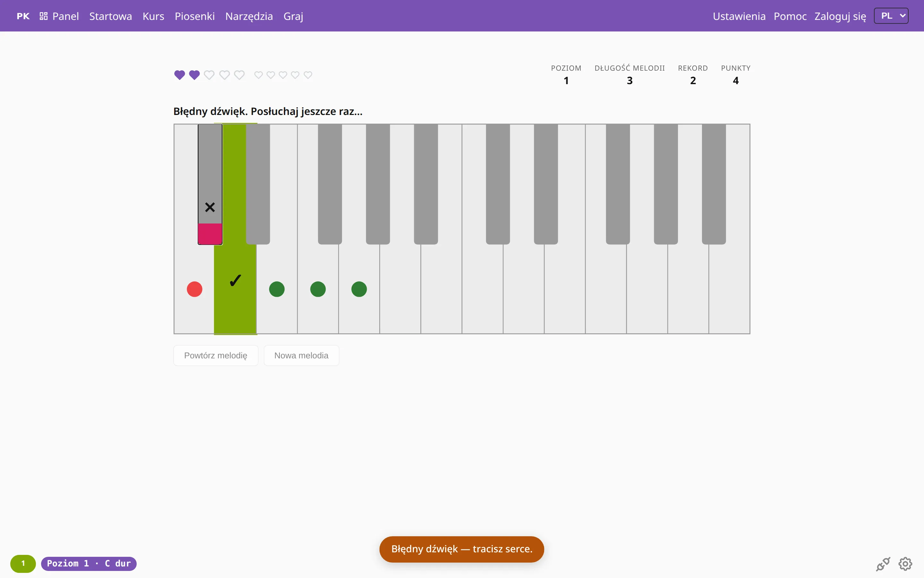Click the green level 1 badge

coord(23,564)
